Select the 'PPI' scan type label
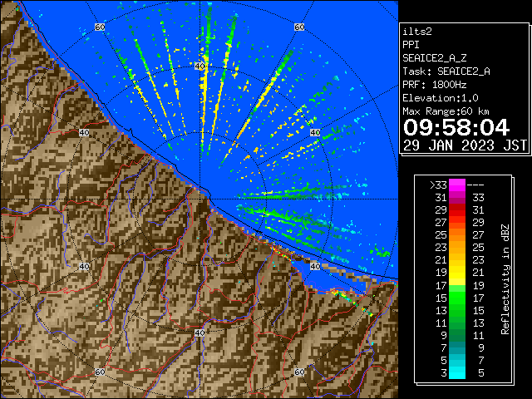The height and width of the screenshot is (399, 532). tap(411, 45)
